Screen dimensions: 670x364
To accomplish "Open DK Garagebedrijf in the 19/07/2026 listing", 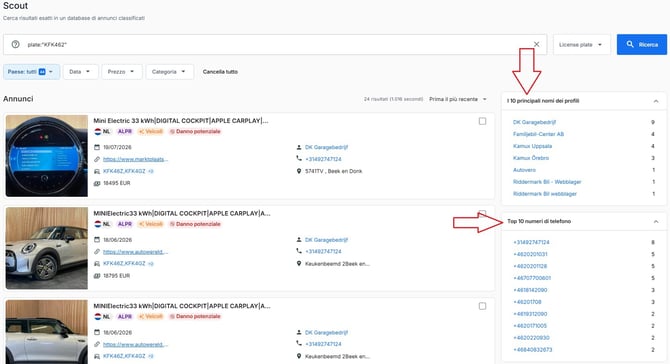I will (326, 147).
